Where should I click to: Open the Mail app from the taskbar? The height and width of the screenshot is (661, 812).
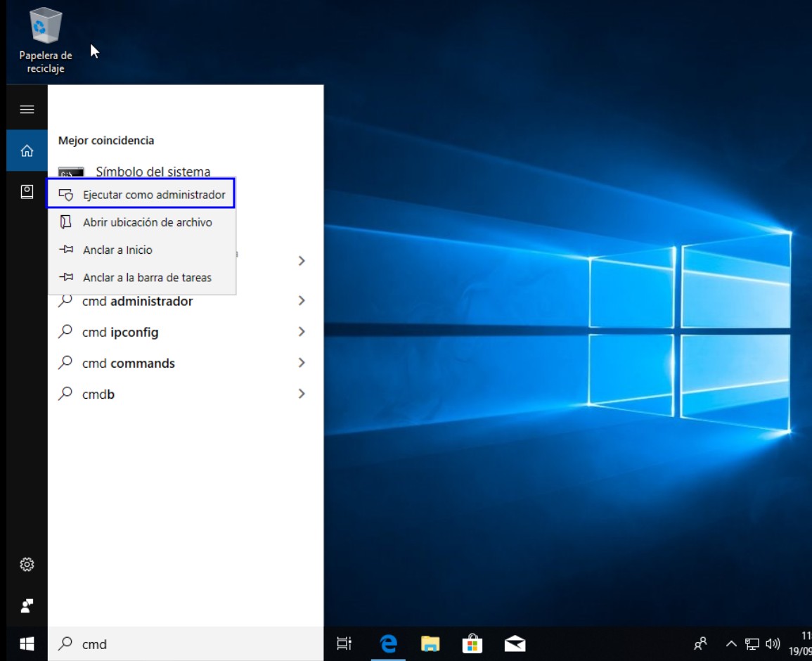tap(515, 644)
